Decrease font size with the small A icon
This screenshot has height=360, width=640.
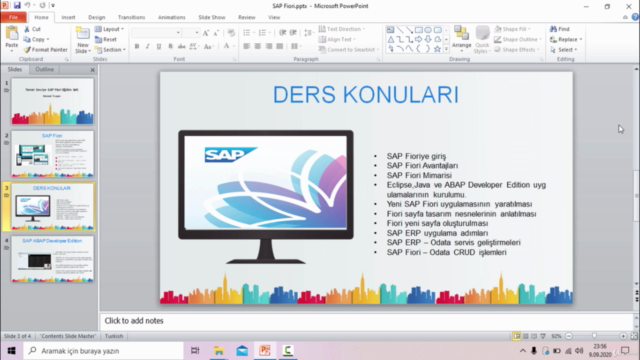(x=216, y=33)
